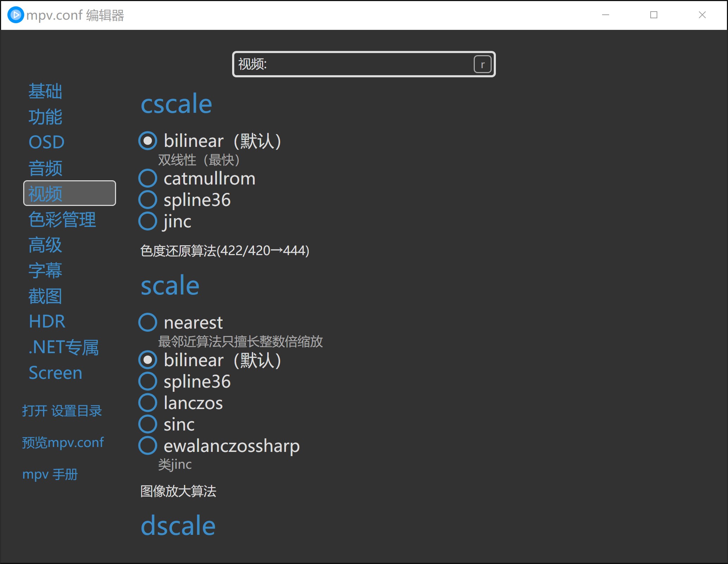Choose lanczos for scale
Viewport: 728px width, 564px height.
[x=148, y=403]
